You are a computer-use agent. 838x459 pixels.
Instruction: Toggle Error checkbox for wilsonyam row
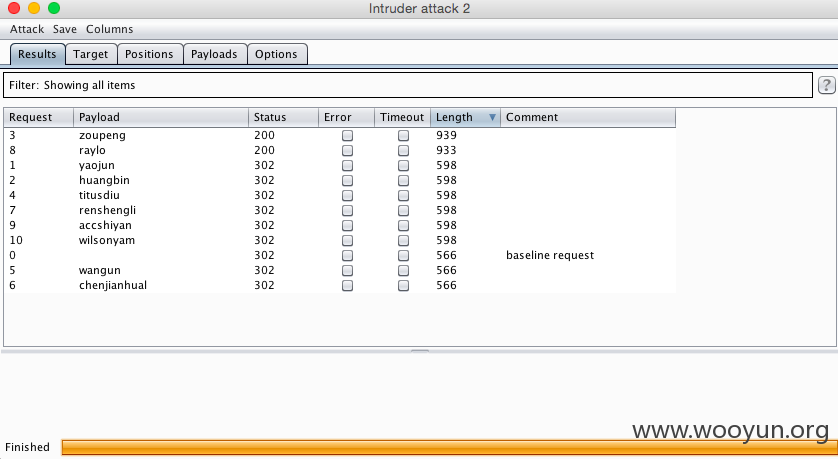pos(347,240)
